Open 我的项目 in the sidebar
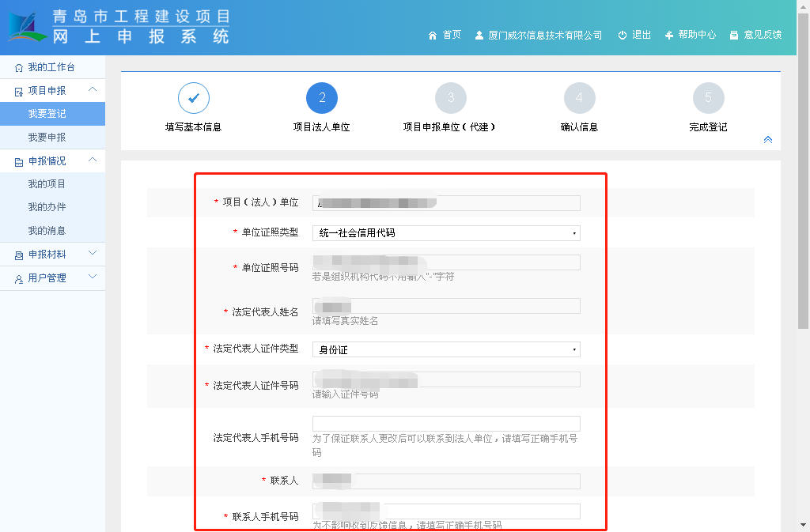Screen dimensions: 810x532 point(47,184)
